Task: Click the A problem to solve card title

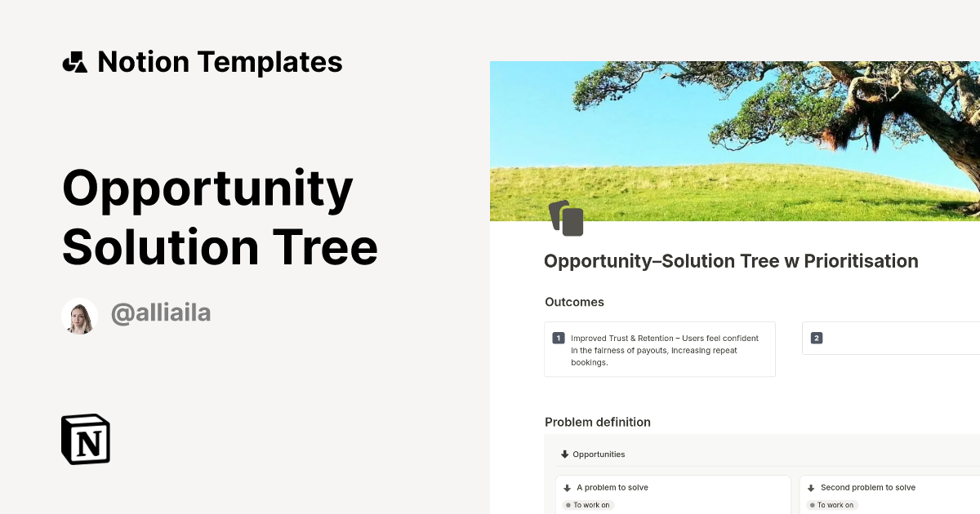Action: (x=611, y=487)
